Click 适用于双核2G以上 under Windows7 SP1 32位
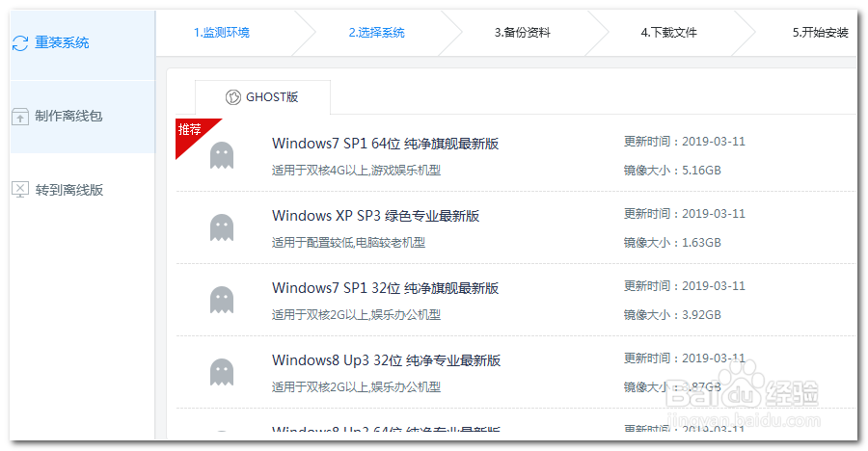Screen dimensions: 868x451 (356, 315)
